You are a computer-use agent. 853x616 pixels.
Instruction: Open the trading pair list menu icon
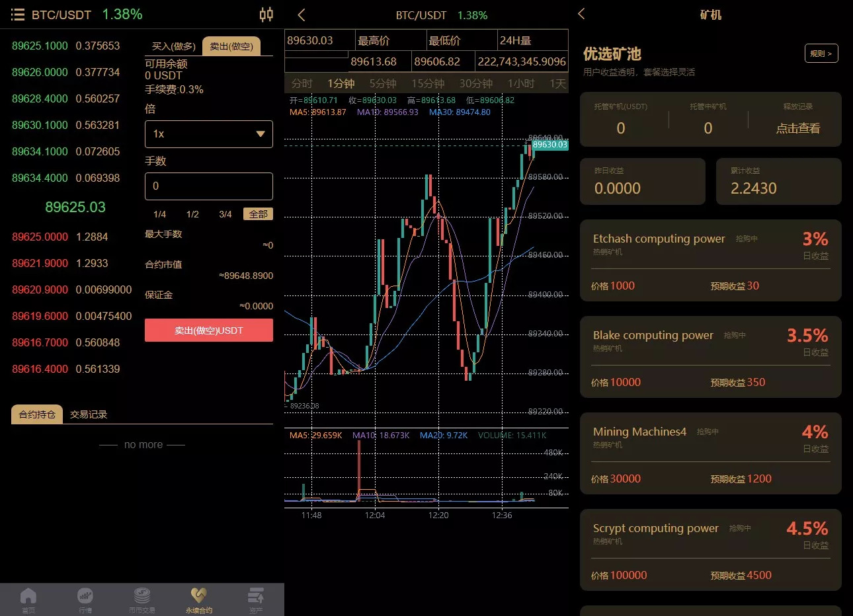click(17, 15)
